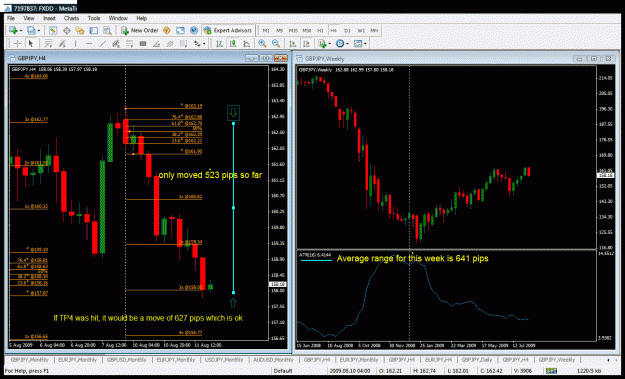
Task: Open the Profiles icon in toolbar
Action: (x=31, y=30)
